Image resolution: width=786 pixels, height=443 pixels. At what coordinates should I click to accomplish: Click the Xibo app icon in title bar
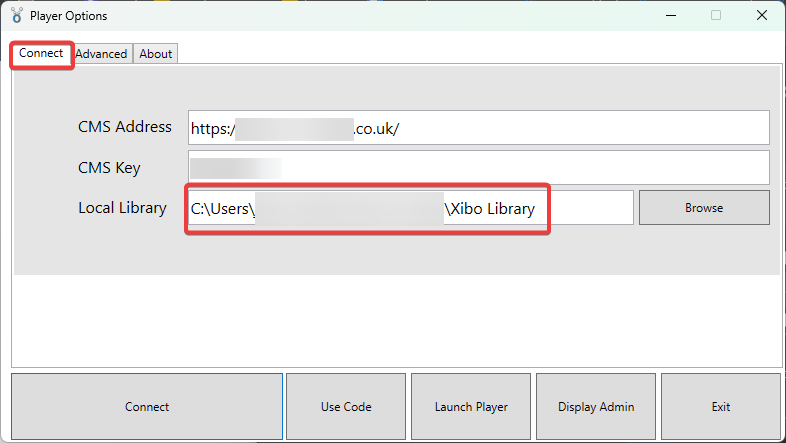[x=16, y=16]
